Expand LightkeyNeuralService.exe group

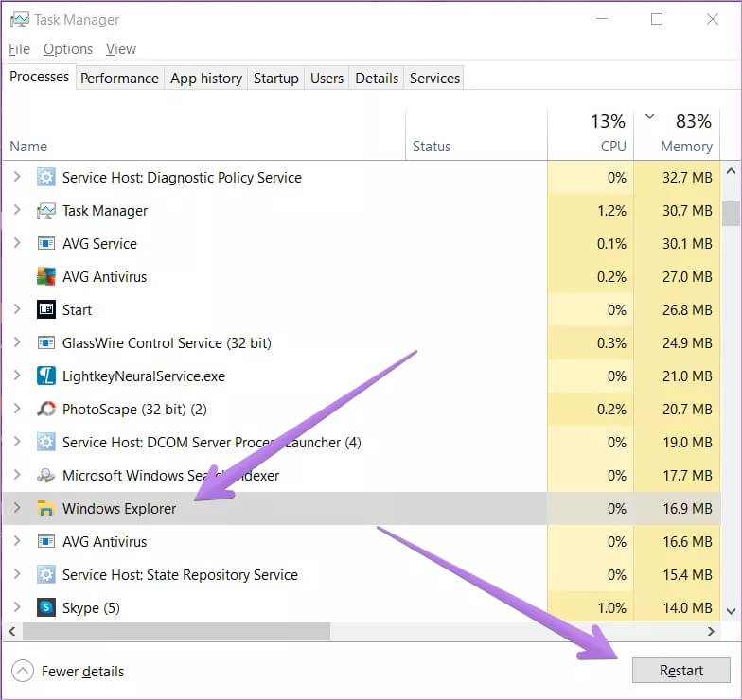pyautogui.click(x=17, y=376)
